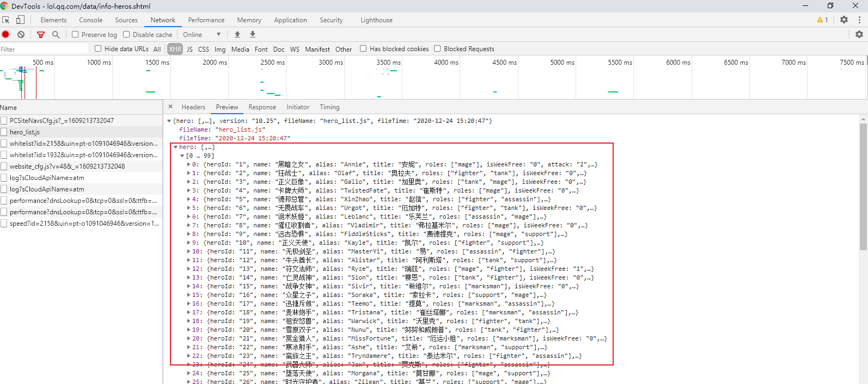Enable Has blocked cookies filter

tap(363, 48)
